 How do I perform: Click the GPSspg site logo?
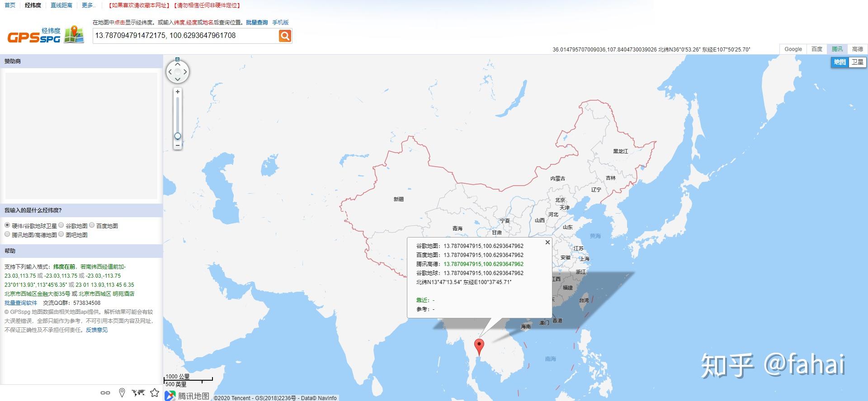[46, 35]
